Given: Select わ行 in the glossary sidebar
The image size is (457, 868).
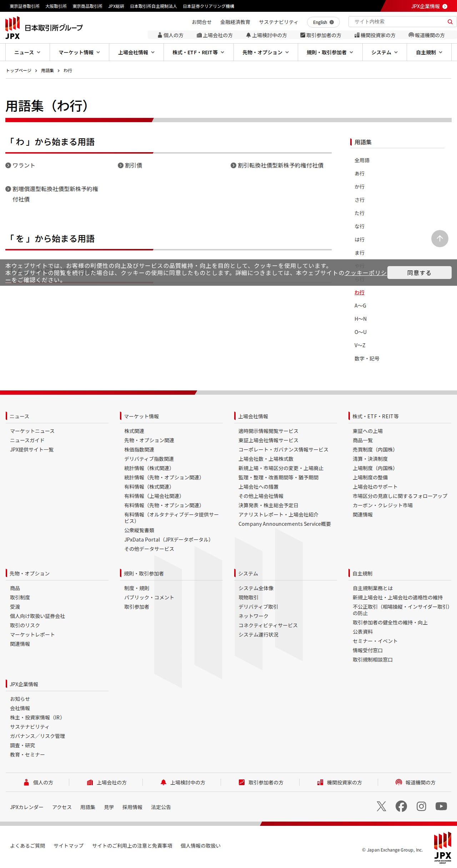Looking at the screenshot, I should [x=360, y=293].
